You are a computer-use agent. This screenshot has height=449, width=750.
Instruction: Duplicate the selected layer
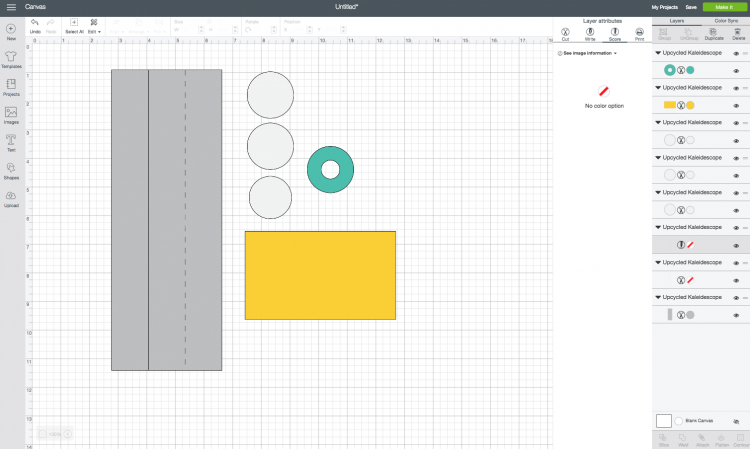pyautogui.click(x=714, y=34)
